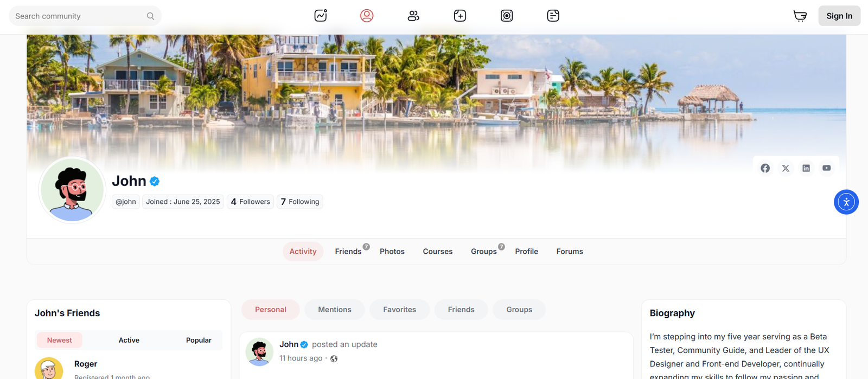Focus the Search community field
Viewport: 868px width, 379px height.
point(85,16)
